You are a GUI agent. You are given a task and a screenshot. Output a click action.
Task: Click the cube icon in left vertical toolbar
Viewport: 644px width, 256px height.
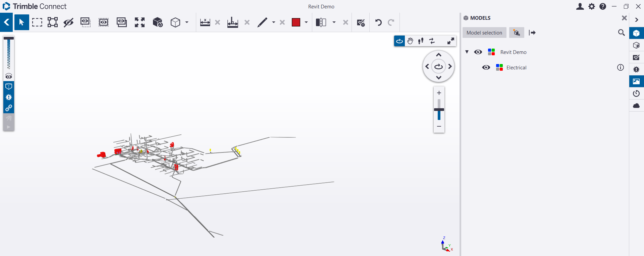[9, 86]
